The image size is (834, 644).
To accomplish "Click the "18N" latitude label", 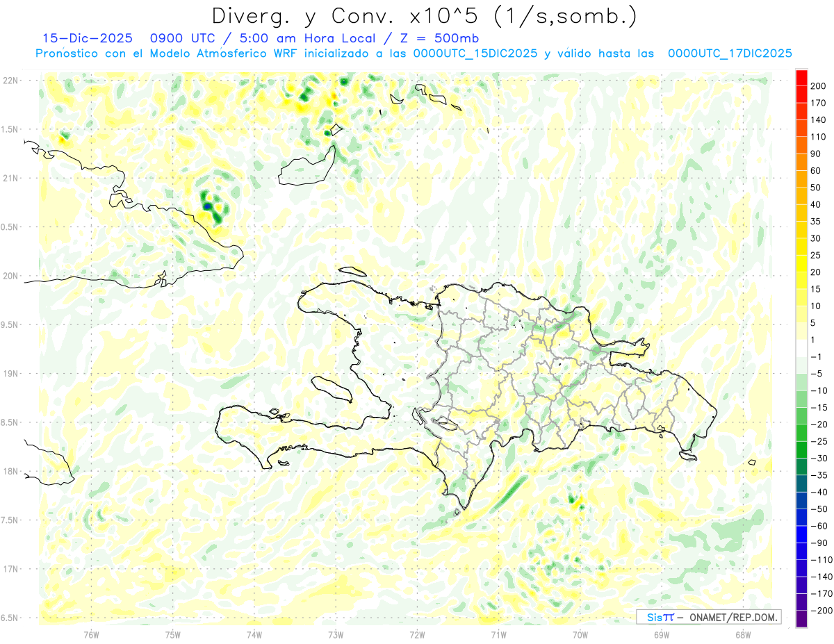I will pos(11,471).
